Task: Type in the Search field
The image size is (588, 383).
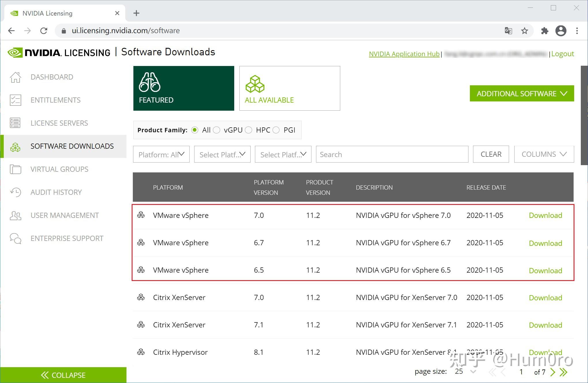Action: pos(392,154)
